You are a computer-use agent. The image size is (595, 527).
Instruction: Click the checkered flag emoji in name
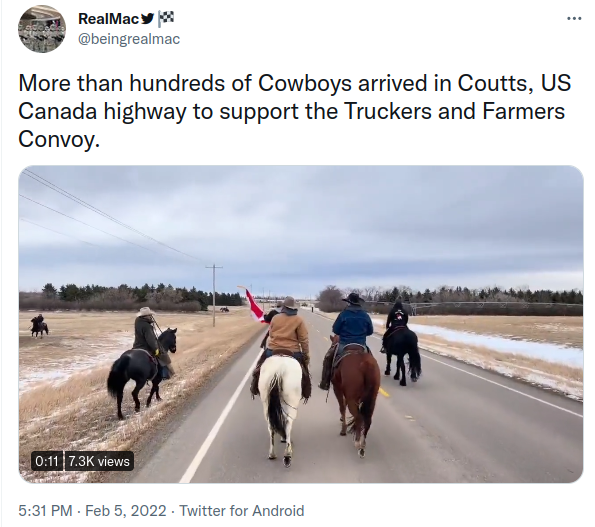click(x=166, y=19)
